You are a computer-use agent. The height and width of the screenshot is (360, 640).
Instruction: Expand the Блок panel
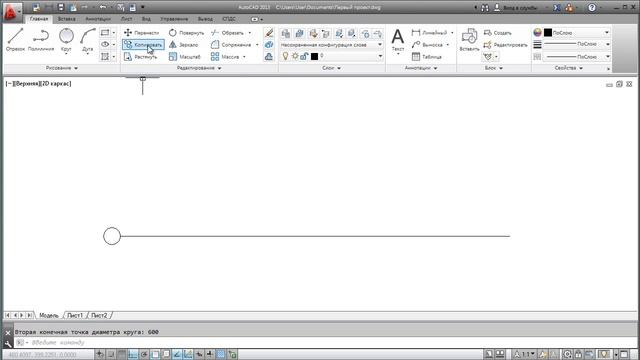tap(493, 68)
